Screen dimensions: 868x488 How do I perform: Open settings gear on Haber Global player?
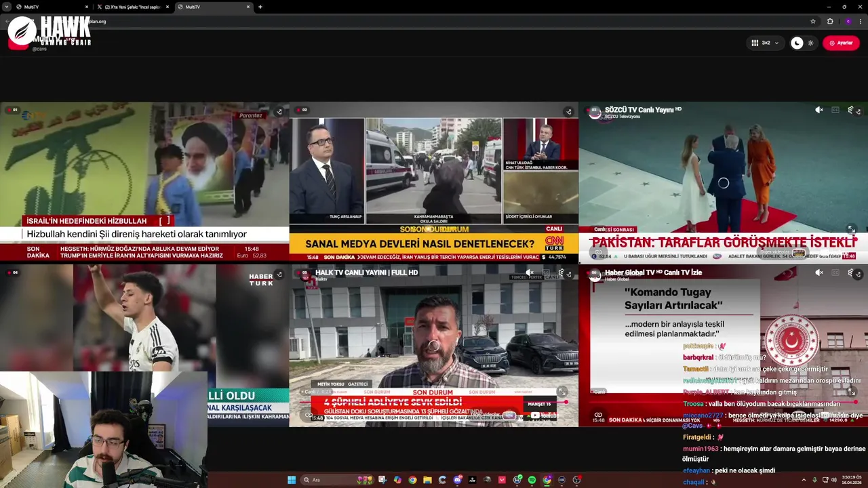(x=850, y=272)
